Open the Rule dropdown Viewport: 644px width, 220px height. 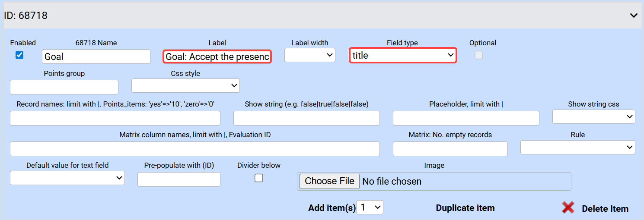(x=577, y=147)
